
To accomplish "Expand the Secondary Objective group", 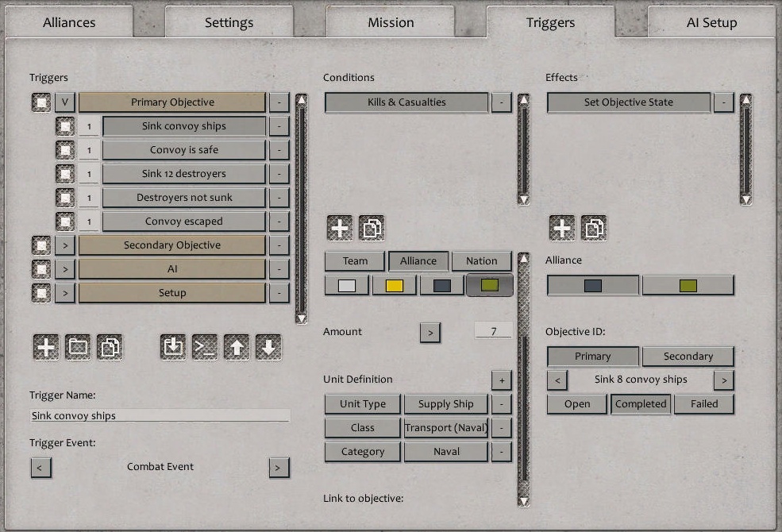I will coord(65,245).
